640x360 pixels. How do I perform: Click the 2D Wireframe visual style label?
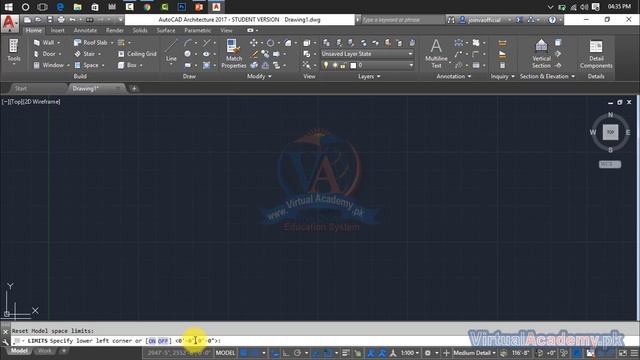point(41,102)
